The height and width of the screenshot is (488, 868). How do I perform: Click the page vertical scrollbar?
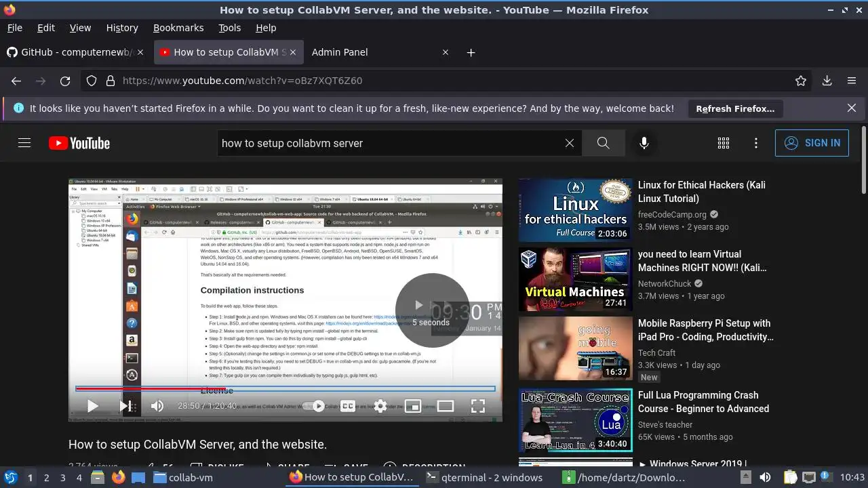tap(863, 159)
